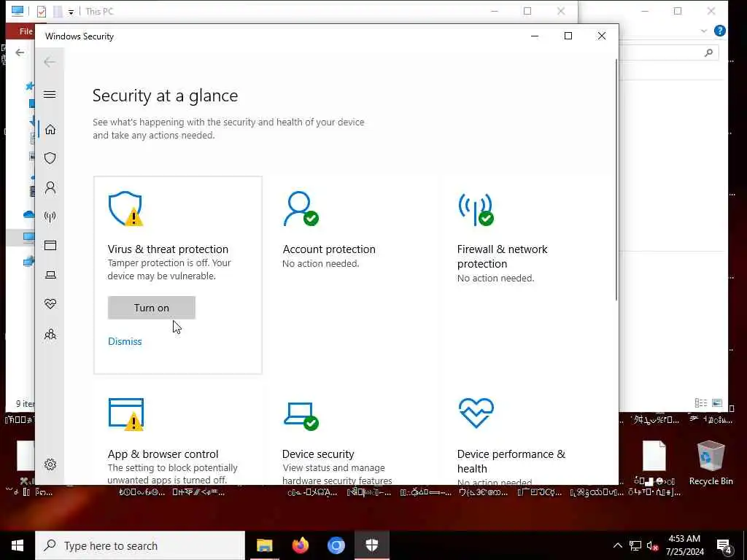Launch Firefox from taskbar
The height and width of the screenshot is (560, 747).
tap(300, 545)
